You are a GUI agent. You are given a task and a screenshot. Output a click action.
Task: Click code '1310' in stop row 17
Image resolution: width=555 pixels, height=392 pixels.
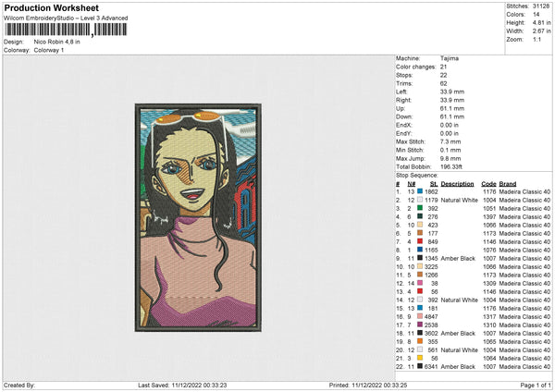point(489,325)
